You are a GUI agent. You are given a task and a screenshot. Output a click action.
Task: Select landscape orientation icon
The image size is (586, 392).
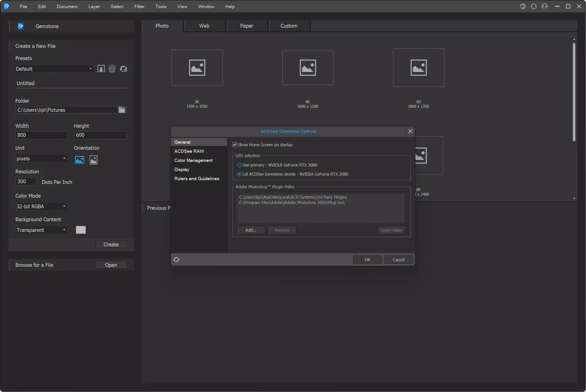tap(80, 160)
